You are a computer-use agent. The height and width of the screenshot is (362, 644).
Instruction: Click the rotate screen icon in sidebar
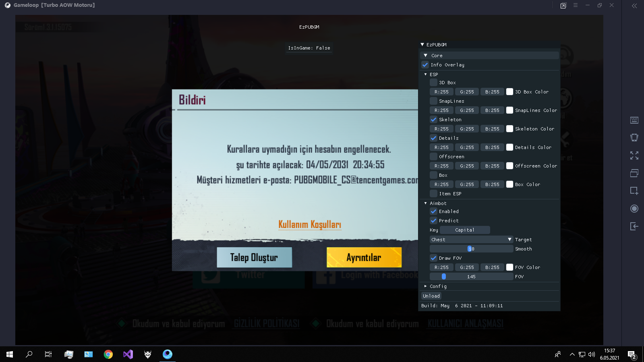coord(634,138)
